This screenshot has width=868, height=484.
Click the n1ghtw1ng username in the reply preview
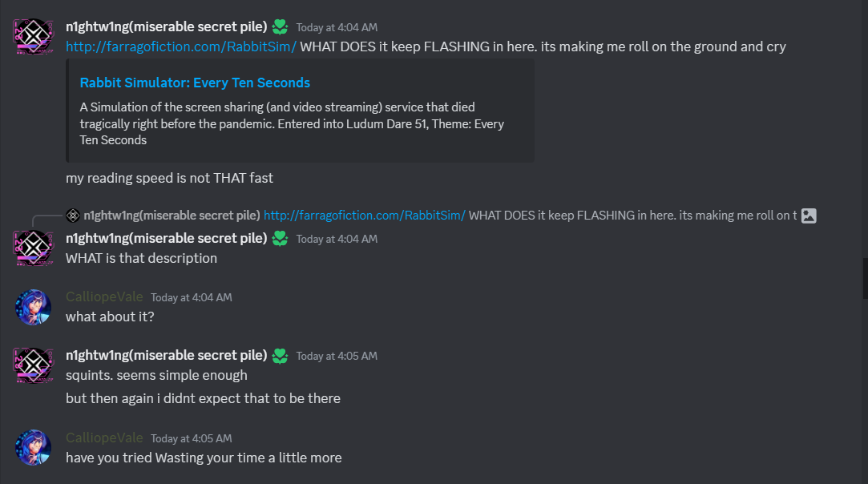(172, 215)
